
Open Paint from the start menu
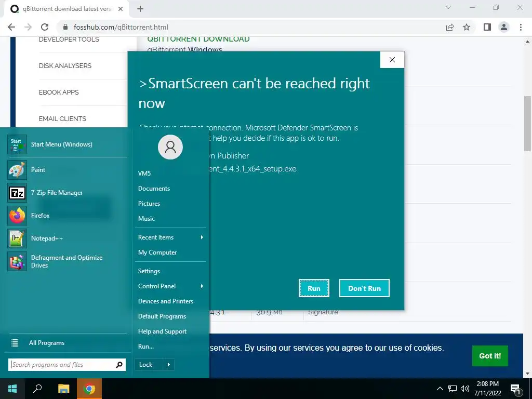click(67, 170)
